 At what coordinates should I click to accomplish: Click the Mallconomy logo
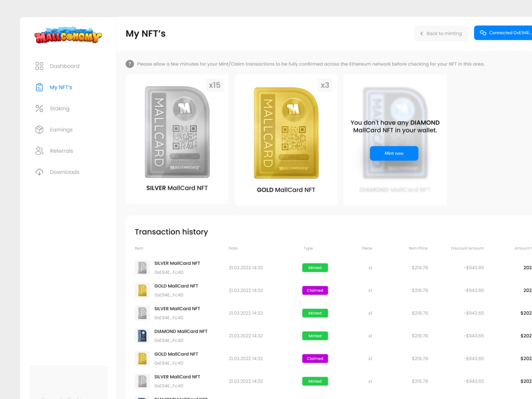pos(68,35)
